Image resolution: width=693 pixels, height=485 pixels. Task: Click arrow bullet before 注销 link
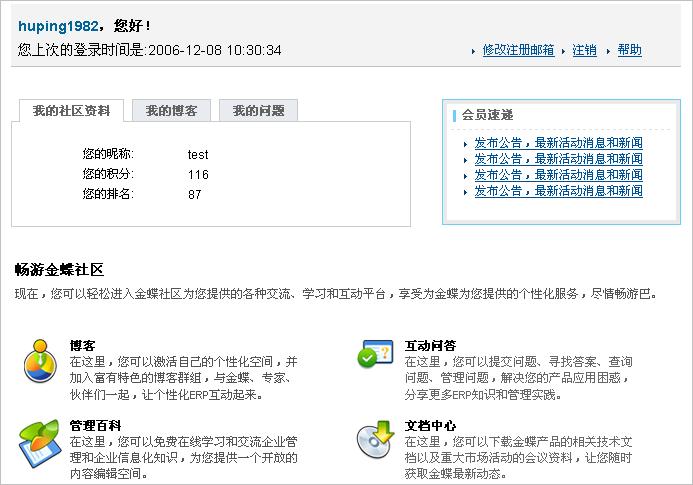pyautogui.click(x=564, y=51)
